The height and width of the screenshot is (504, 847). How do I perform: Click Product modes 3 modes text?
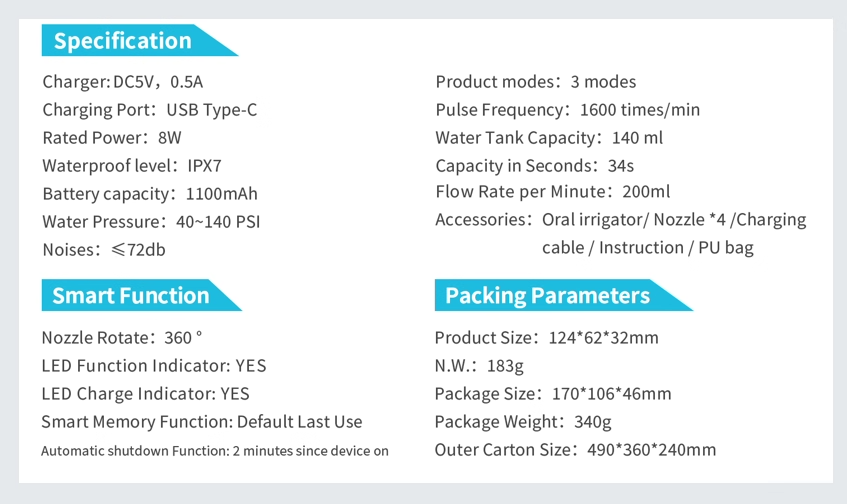point(536,82)
